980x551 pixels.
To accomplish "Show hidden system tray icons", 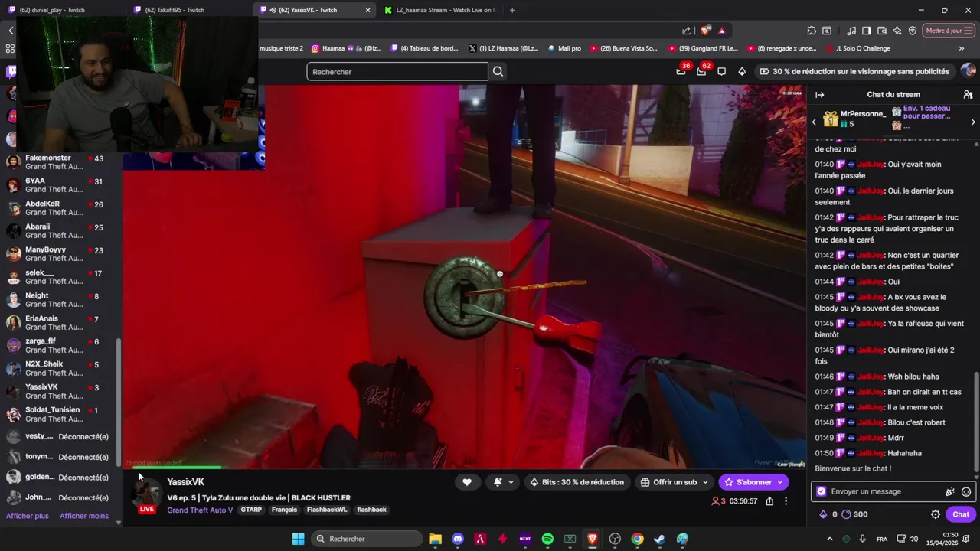I will pos(829,539).
